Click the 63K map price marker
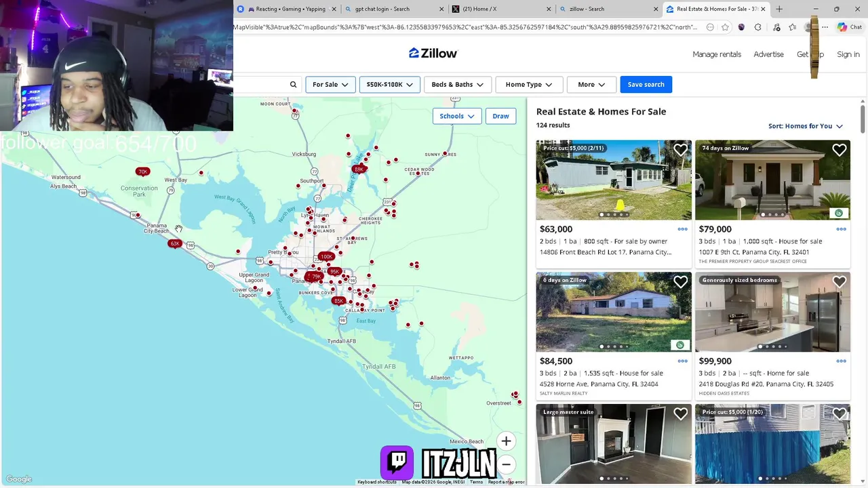The width and height of the screenshot is (868, 488). (x=175, y=244)
